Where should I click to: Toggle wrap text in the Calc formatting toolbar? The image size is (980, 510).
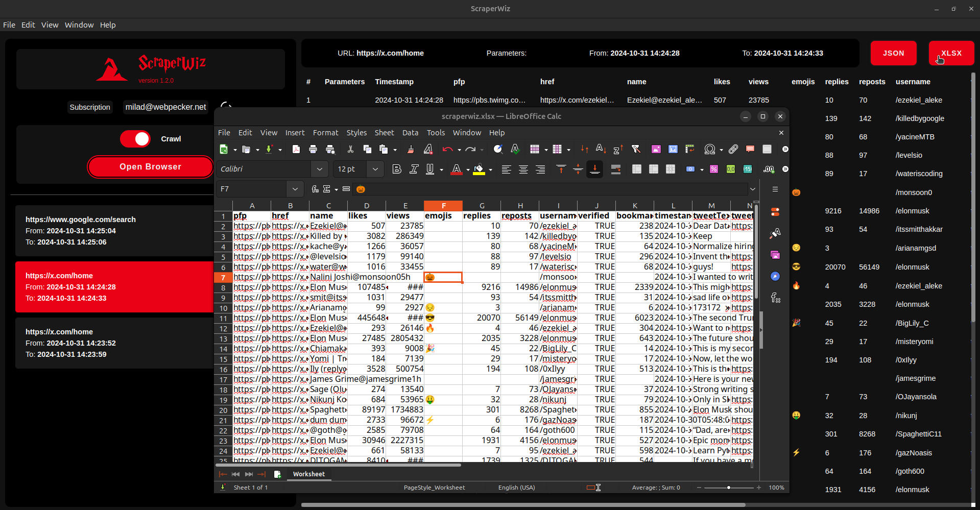tap(616, 169)
